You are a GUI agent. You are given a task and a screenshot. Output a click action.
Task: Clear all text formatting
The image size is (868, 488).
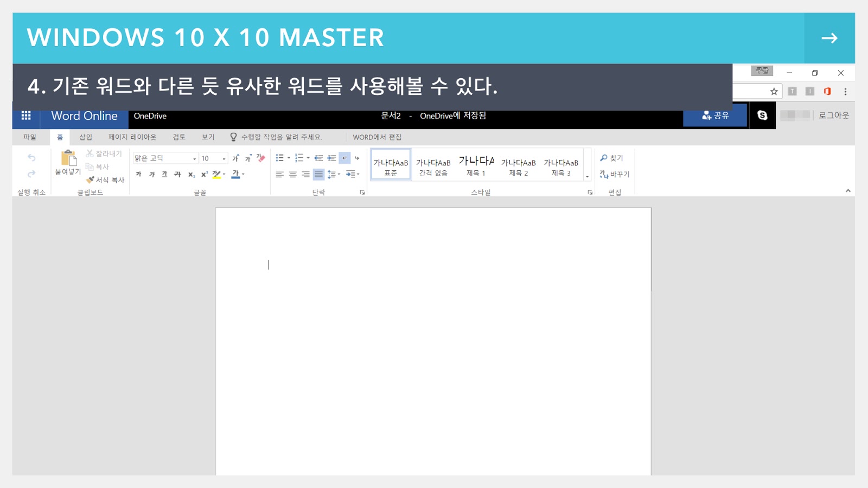(x=261, y=158)
